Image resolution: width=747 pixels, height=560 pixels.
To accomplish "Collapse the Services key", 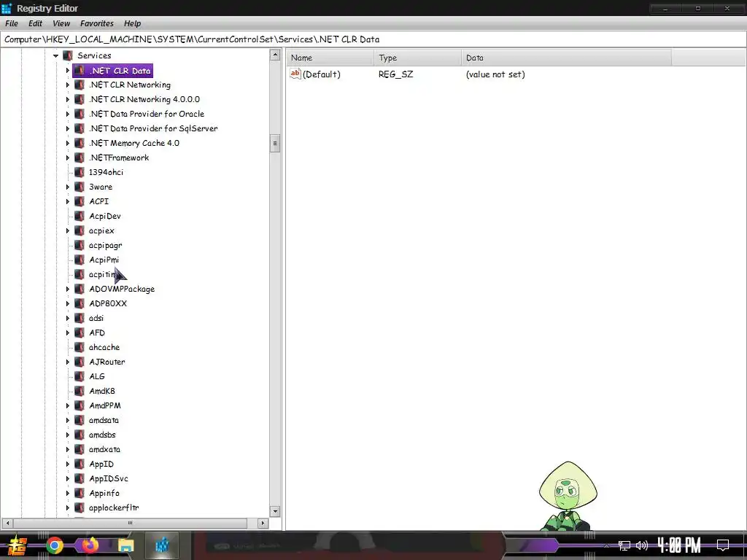I will tap(55, 55).
